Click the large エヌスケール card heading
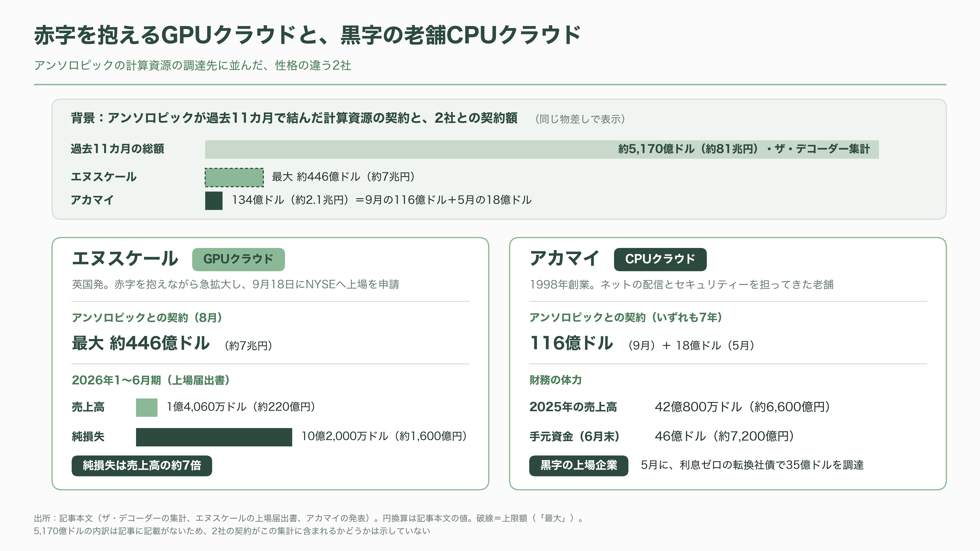 125,259
